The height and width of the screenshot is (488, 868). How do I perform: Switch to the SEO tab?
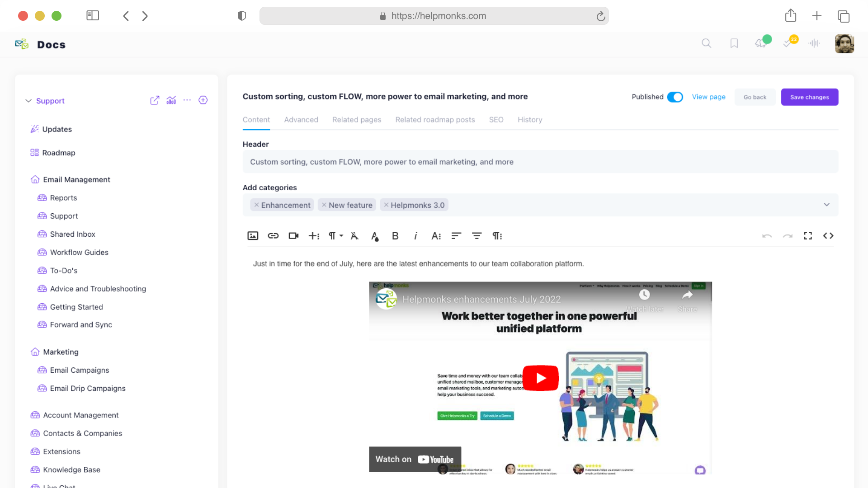[x=496, y=119]
